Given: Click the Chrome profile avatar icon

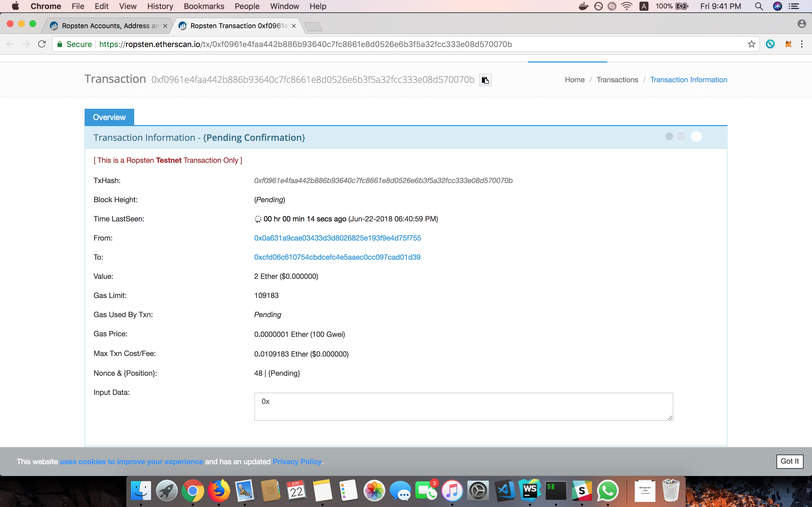Looking at the screenshot, I should (x=801, y=24).
